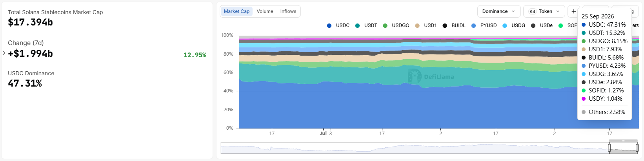
Task: Click the total market cap value $17.394b
Action: pos(30,22)
